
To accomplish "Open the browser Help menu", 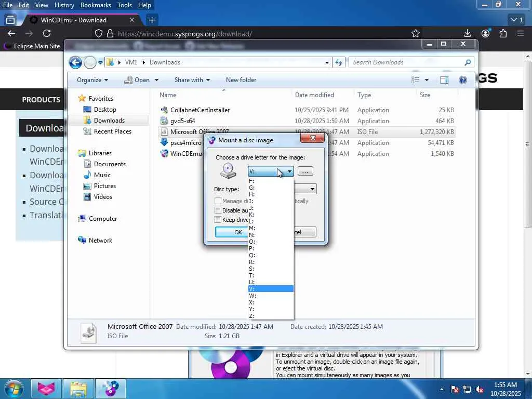I will pyautogui.click(x=144, y=5).
